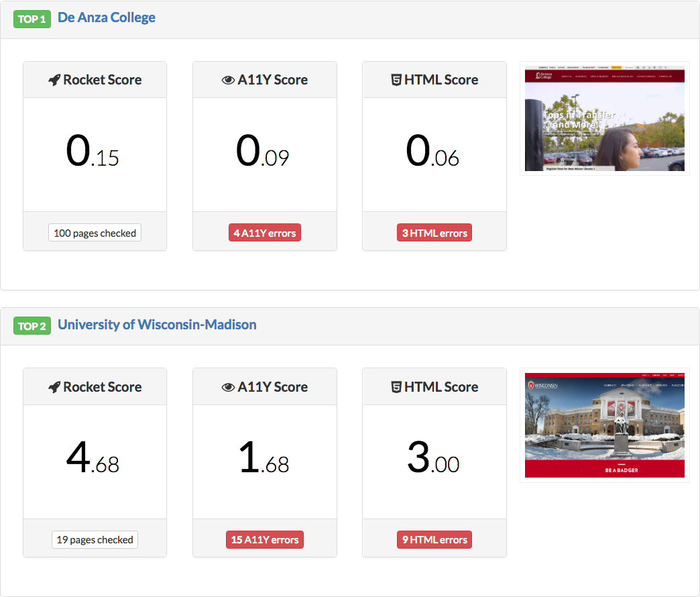This screenshot has width=700, height=597.
Task: Click the 15 A11Y errors badge
Action: tap(264, 539)
